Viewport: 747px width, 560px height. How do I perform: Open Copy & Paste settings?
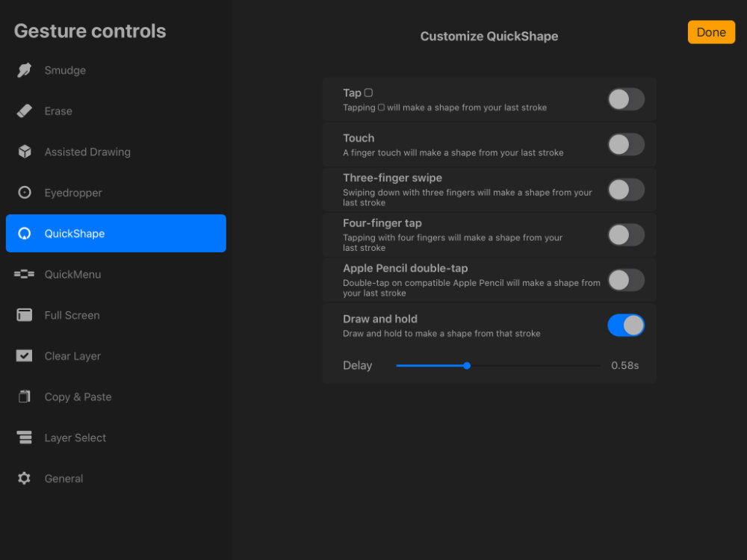coord(116,396)
